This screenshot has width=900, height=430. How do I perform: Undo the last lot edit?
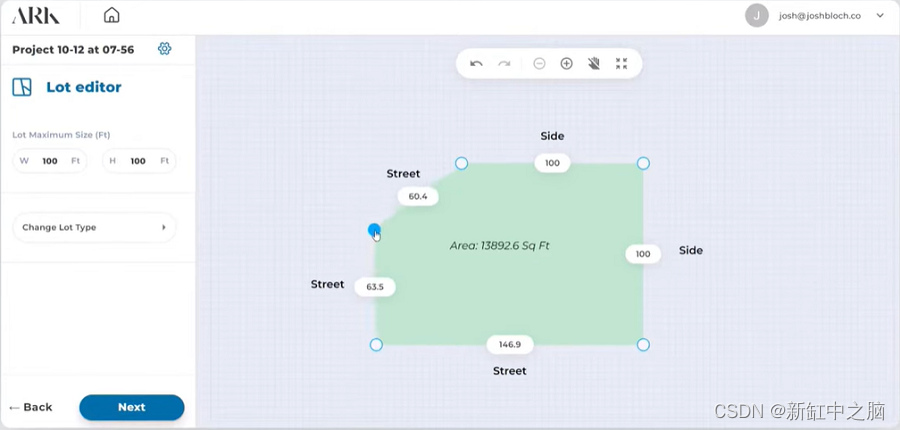(x=476, y=64)
